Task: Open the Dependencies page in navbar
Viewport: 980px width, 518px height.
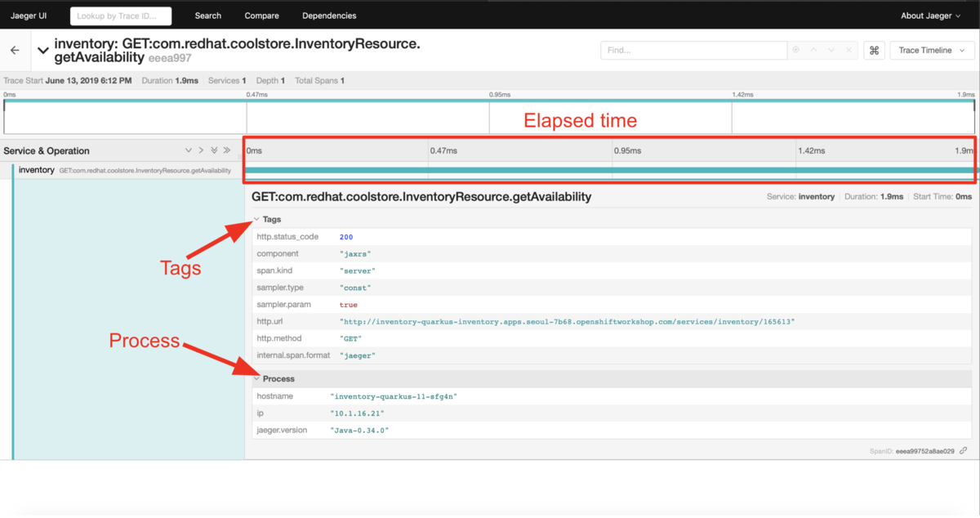Action: pyautogui.click(x=329, y=16)
